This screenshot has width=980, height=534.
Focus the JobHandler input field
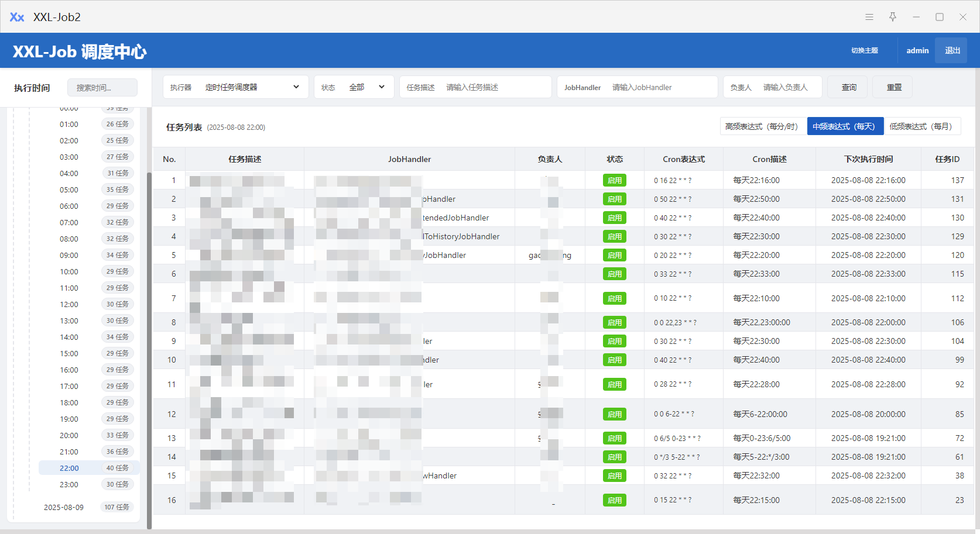tap(638, 87)
